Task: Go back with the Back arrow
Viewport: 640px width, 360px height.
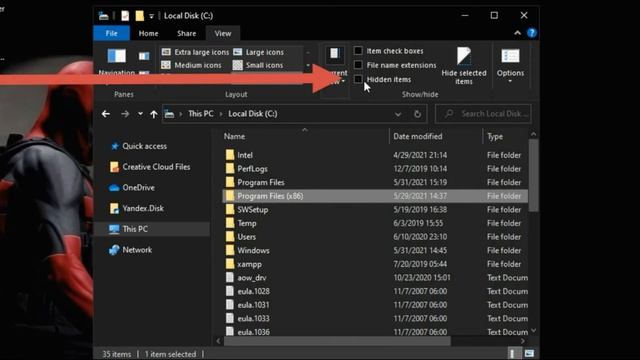Action: (x=106, y=114)
